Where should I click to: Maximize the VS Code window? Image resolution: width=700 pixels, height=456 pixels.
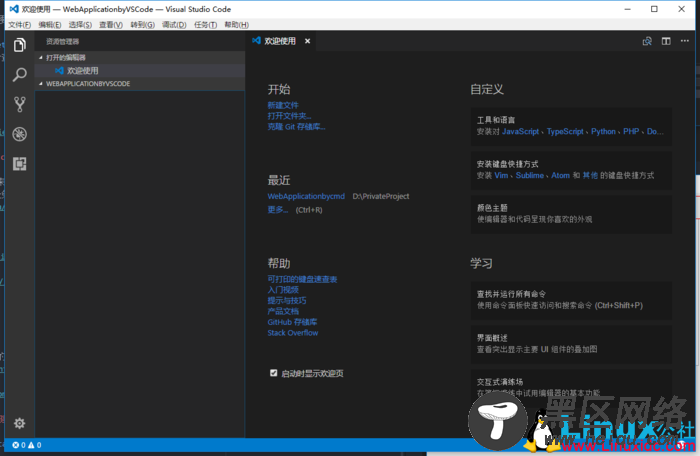(654, 9)
